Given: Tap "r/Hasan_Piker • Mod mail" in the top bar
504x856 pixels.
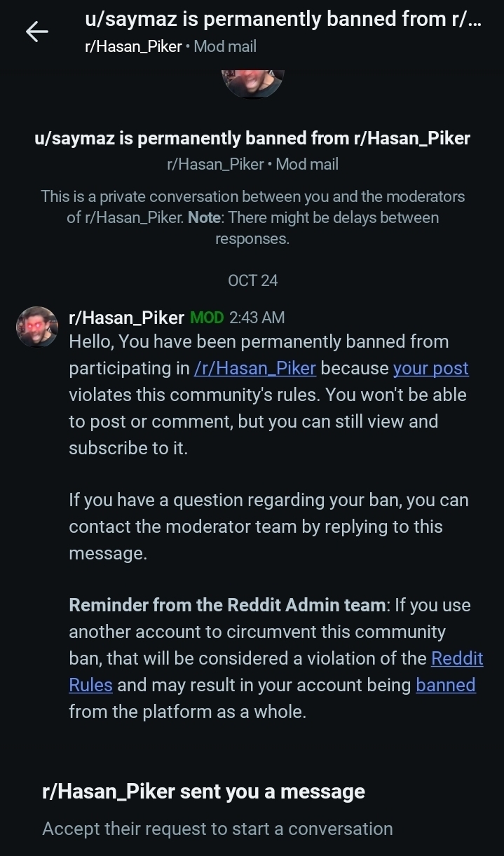Looking at the screenshot, I should 170,46.
